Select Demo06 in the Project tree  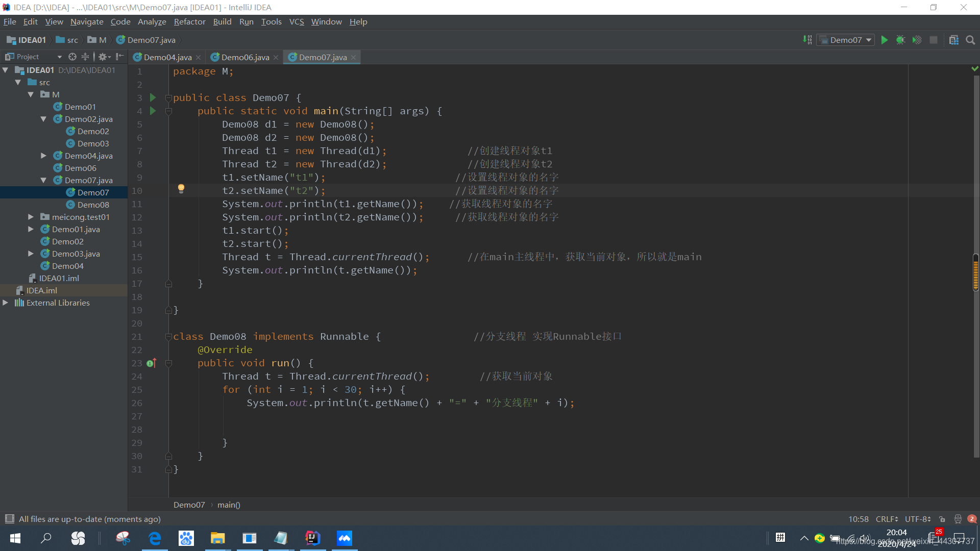coord(75,168)
